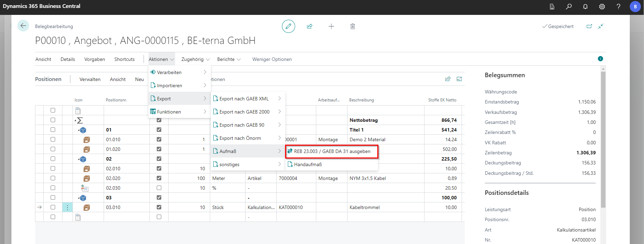Open the search magnifier icon
644x244 pixels.
tap(569, 7)
